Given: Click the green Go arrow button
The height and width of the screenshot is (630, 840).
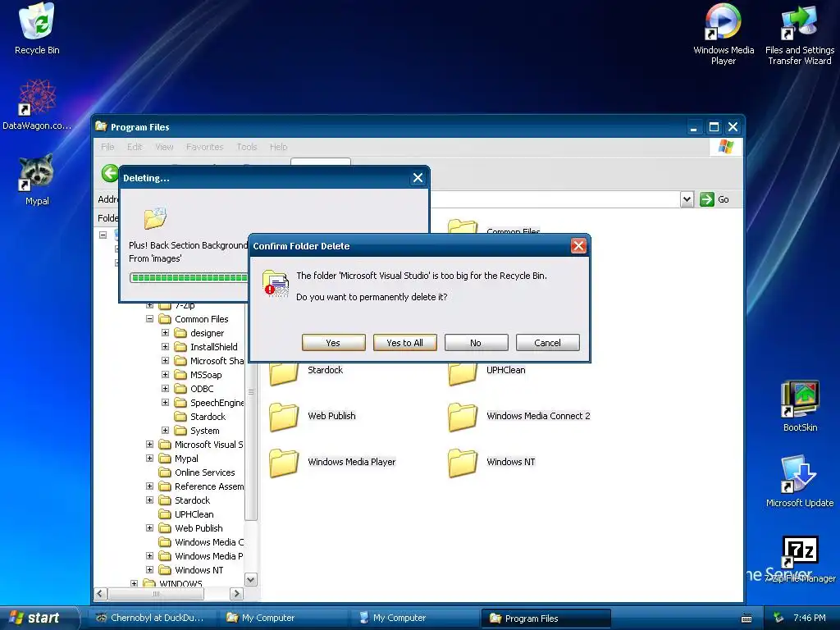Looking at the screenshot, I should point(707,199).
